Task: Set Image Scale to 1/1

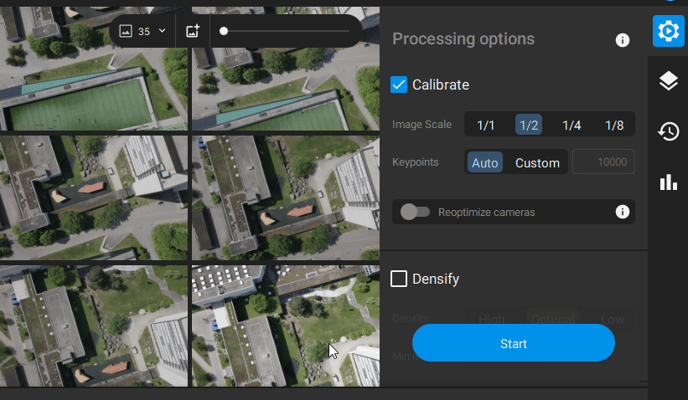Action: pyautogui.click(x=486, y=125)
